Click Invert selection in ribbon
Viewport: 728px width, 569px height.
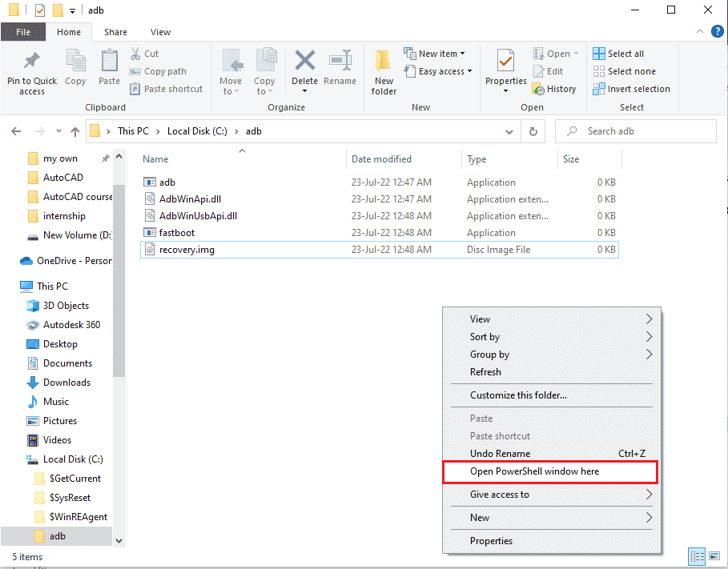pyautogui.click(x=631, y=89)
